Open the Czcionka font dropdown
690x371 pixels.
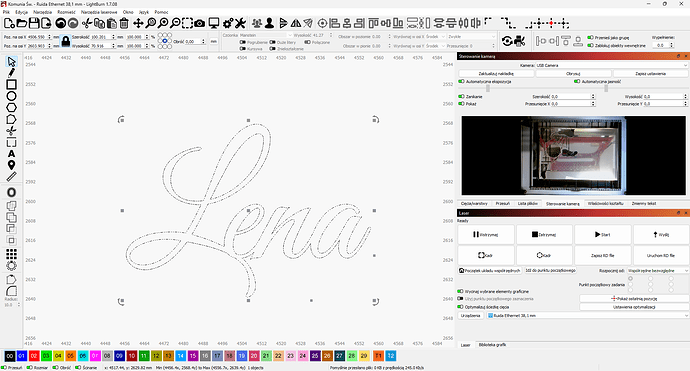pos(265,35)
